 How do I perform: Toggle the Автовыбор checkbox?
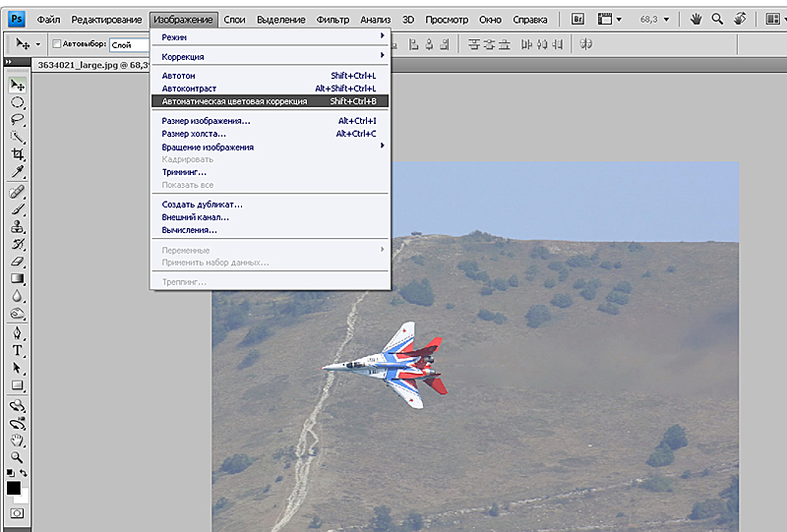57,44
